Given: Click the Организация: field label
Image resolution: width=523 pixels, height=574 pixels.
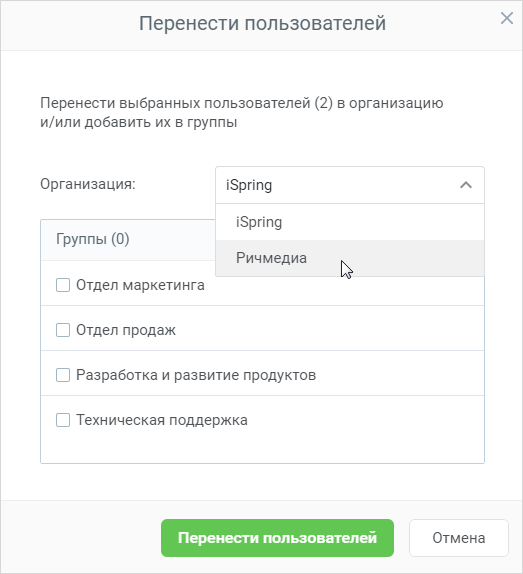Looking at the screenshot, I should tap(88, 184).
